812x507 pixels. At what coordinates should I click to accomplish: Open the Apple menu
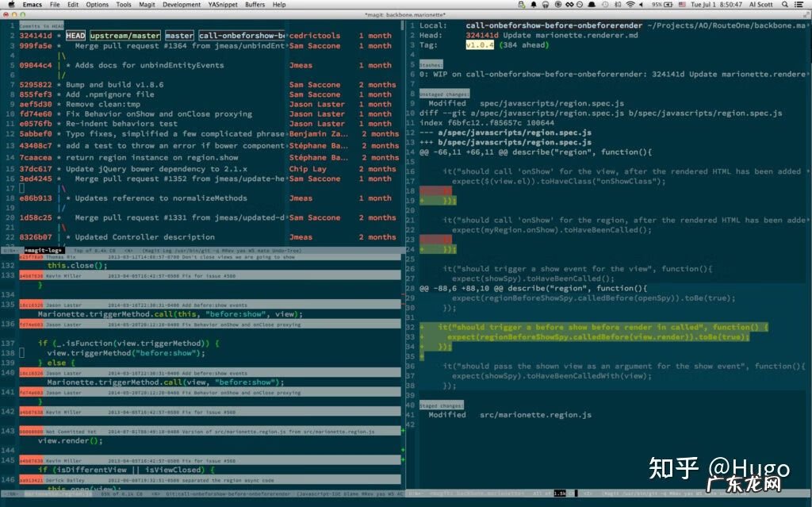7,5
